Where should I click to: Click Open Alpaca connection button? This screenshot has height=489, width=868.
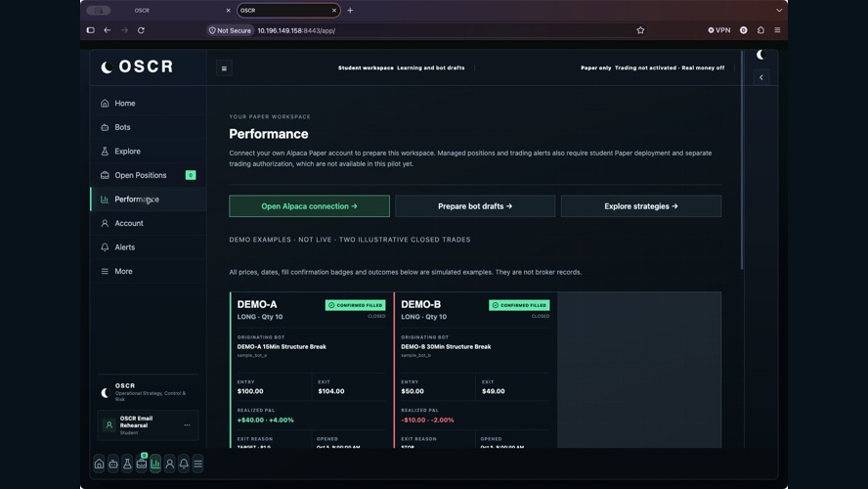tap(309, 206)
